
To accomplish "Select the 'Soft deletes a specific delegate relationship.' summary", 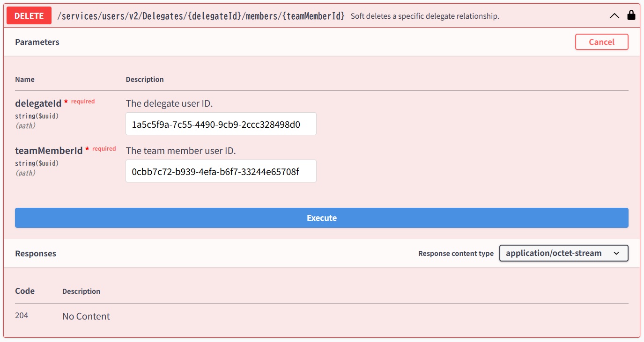I will click(425, 16).
